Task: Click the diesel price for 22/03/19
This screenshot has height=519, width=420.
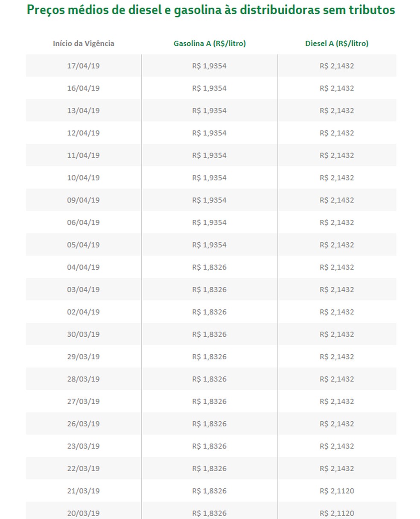Action: 337,469
